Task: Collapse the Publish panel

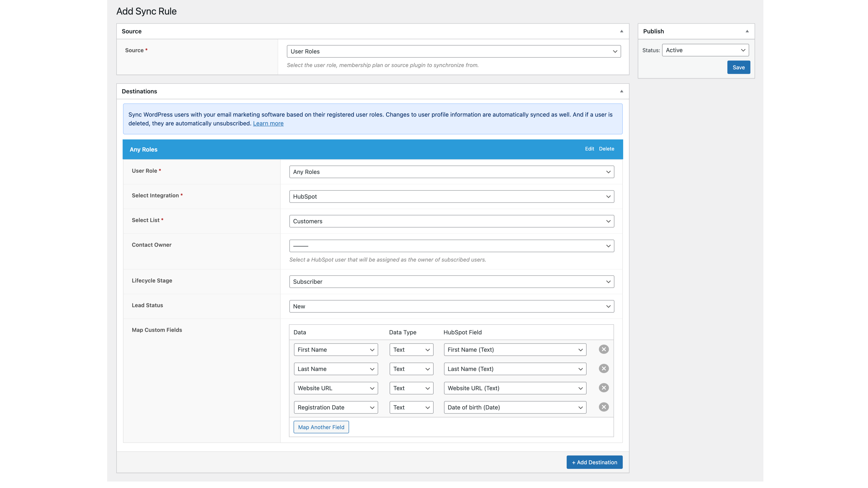Action: tap(747, 31)
